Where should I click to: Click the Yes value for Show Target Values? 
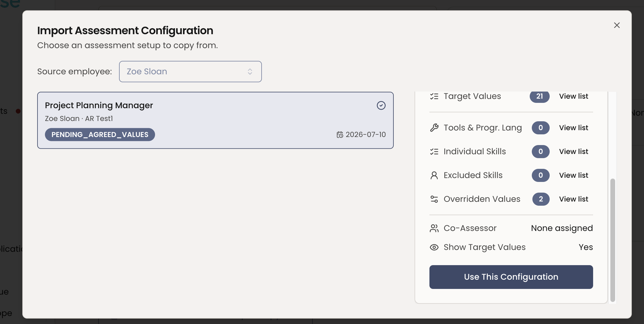point(586,247)
